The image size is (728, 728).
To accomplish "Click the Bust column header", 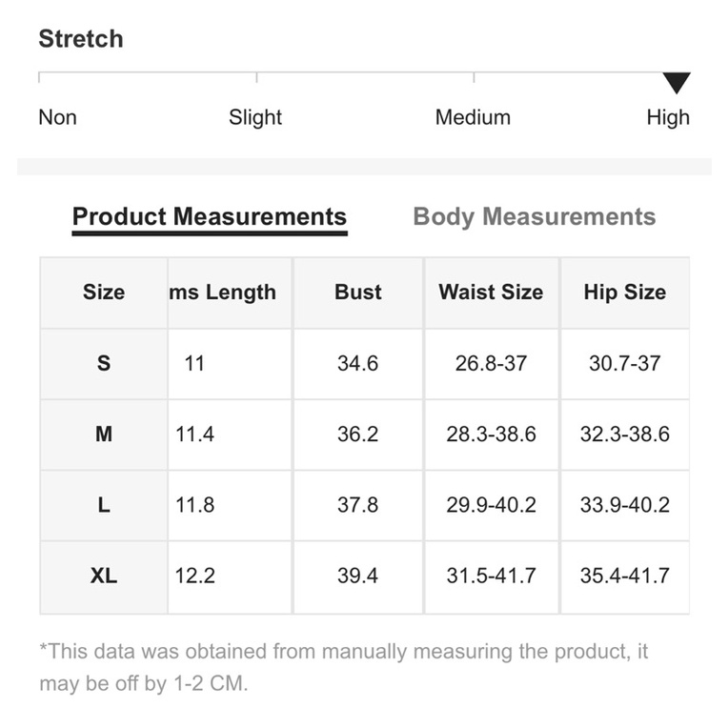I will click(358, 293).
